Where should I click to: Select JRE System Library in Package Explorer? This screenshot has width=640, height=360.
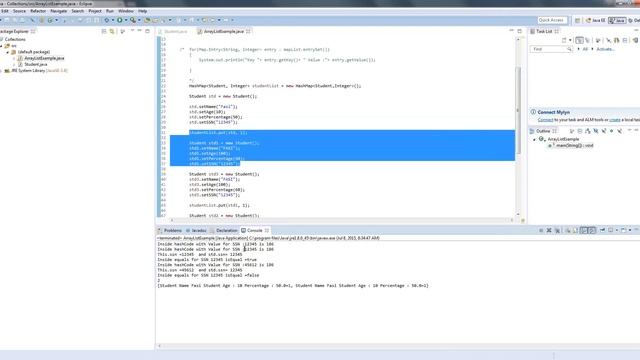39,71
